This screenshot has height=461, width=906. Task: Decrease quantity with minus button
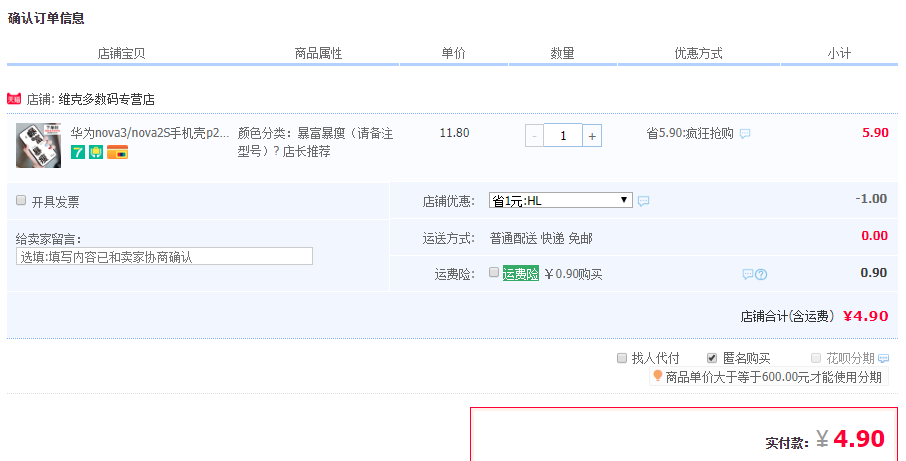click(534, 136)
